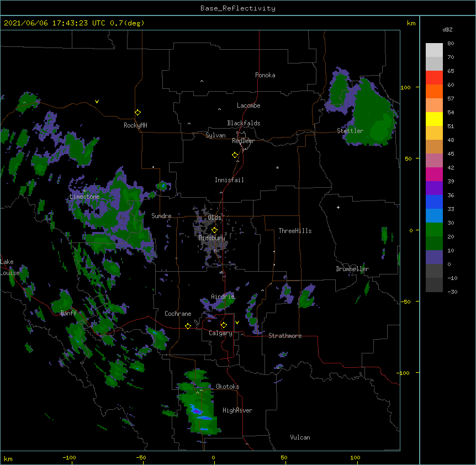The image size is (476, 465).
Task: Click the -100 tick on the vertical axis
Action: pos(404,373)
